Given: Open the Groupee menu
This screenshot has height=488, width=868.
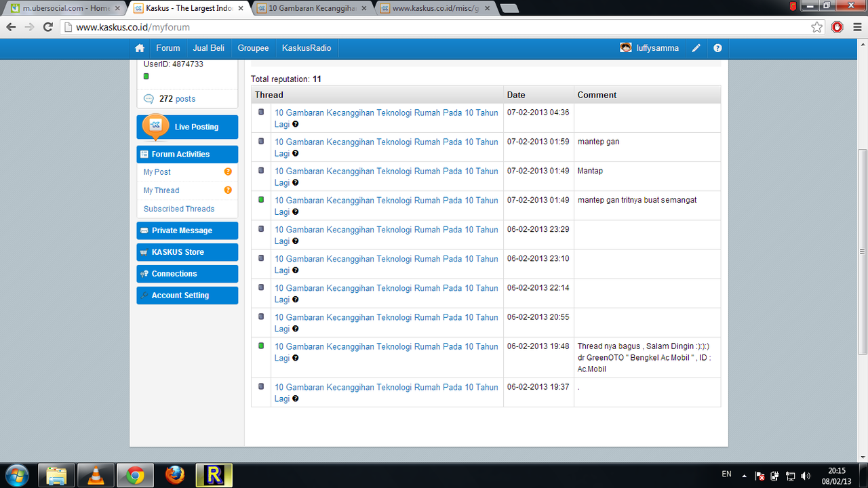Looking at the screenshot, I should pyautogui.click(x=253, y=48).
